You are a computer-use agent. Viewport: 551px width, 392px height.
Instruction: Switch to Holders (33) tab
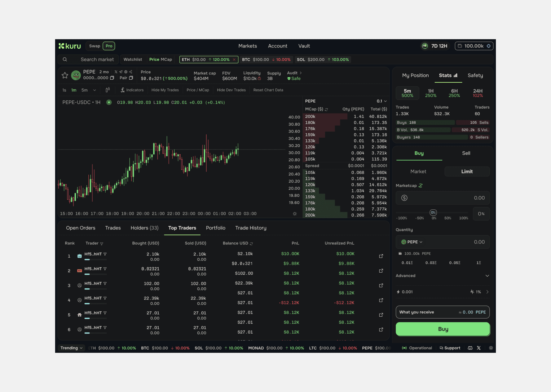[144, 228]
